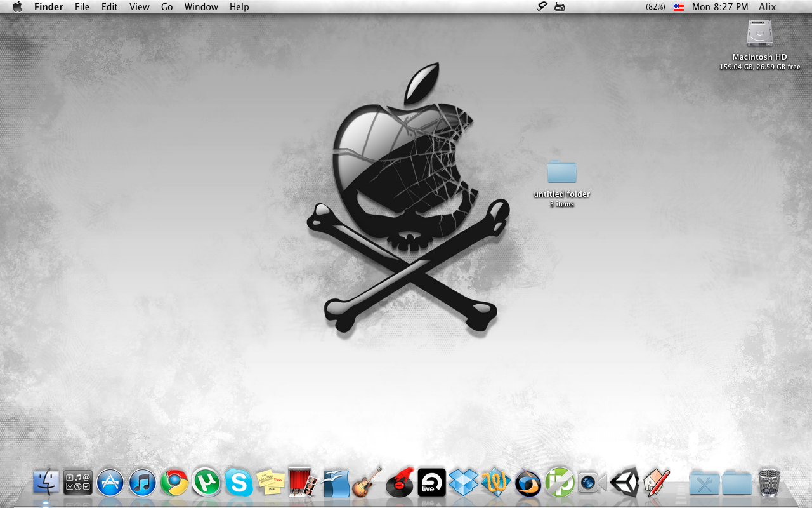Launch GarageBand guitar icon
812x508 pixels.
click(367, 483)
